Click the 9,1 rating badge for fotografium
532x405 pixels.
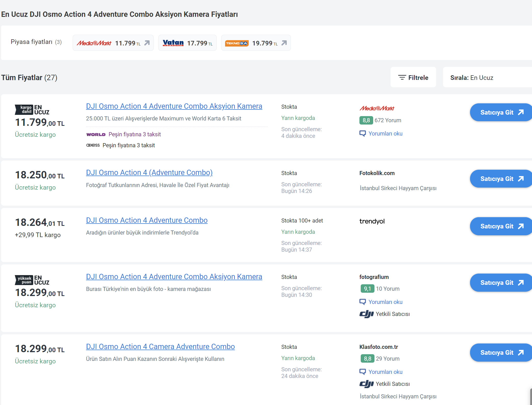pyautogui.click(x=367, y=289)
